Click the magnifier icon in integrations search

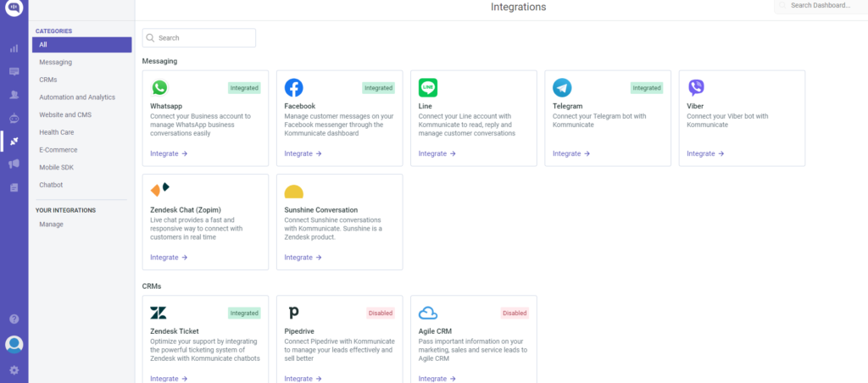150,38
